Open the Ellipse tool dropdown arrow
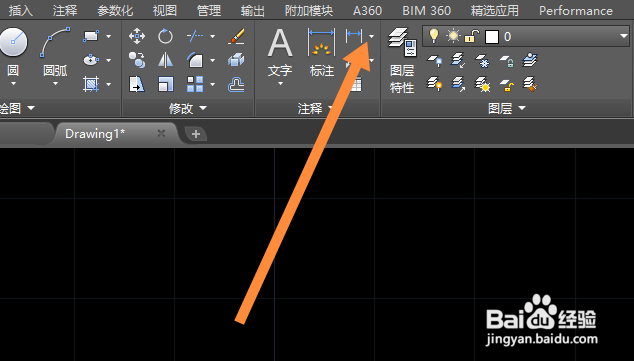This screenshot has height=361, width=634. pos(108,60)
